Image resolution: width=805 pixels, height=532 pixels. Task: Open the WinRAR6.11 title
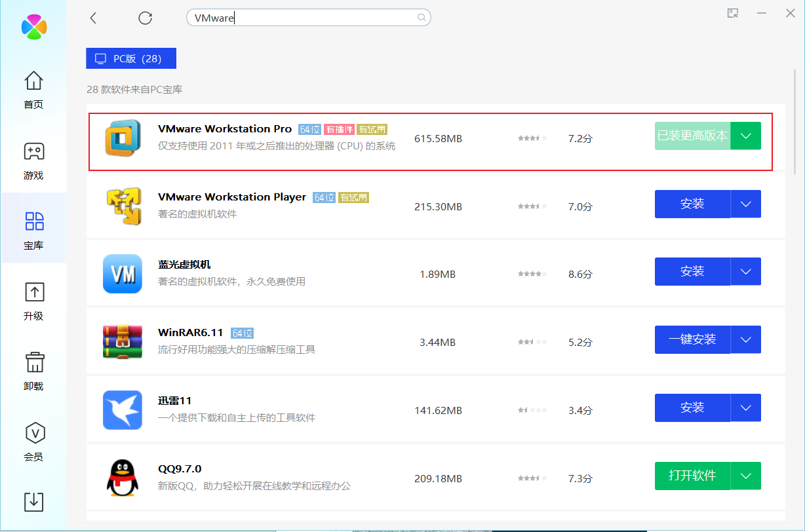tap(191, 333)
